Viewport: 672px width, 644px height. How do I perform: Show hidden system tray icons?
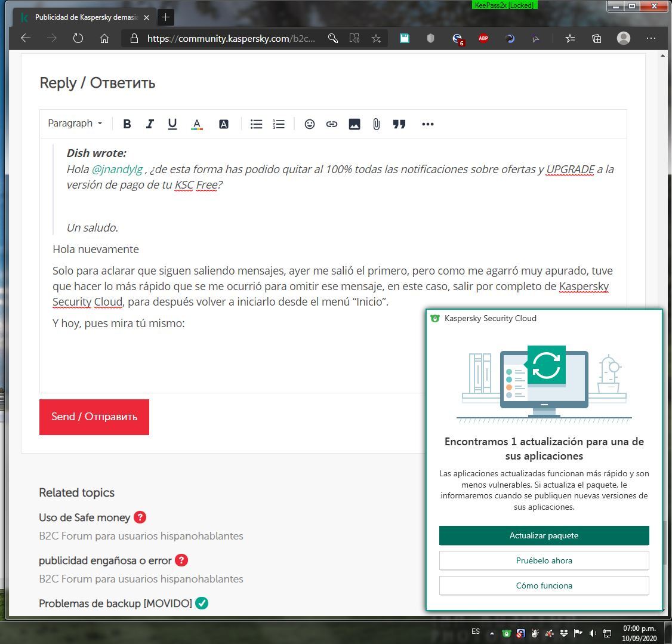pos(492,633)
